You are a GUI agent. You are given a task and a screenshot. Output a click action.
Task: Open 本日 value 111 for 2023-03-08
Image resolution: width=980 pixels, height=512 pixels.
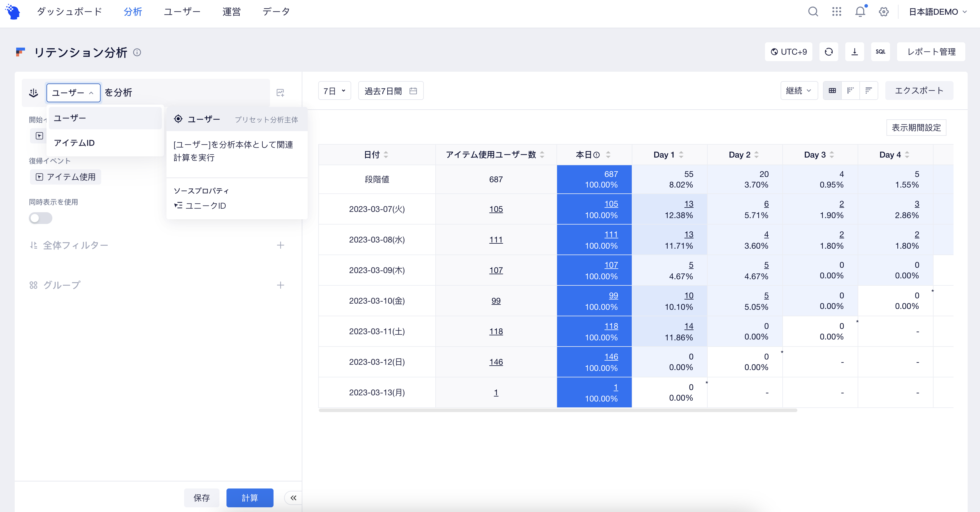click(x=611, y=235)
